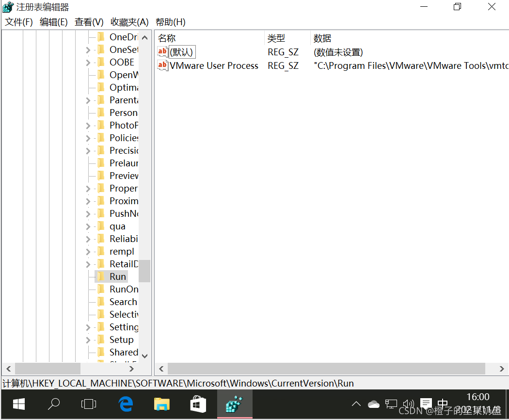The height and width of the screenshot is (420, 509).
Task: Click the (数值未设置) data cell
Action: click(x=338, y=52)
